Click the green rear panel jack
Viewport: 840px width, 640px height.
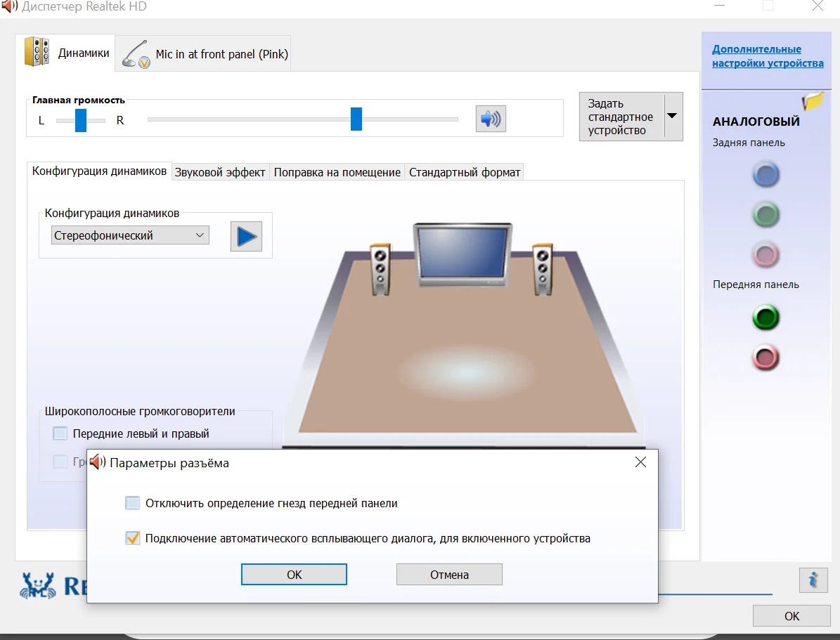[x=765, y=215]
